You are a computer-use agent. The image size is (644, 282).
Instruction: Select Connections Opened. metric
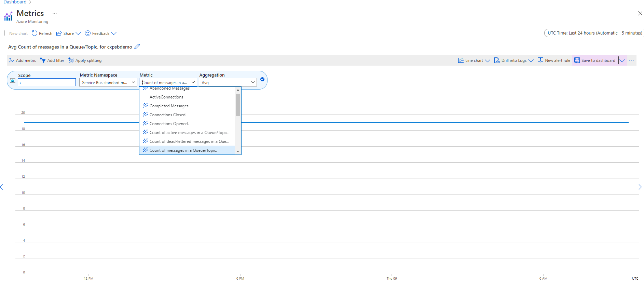(187, 124)
